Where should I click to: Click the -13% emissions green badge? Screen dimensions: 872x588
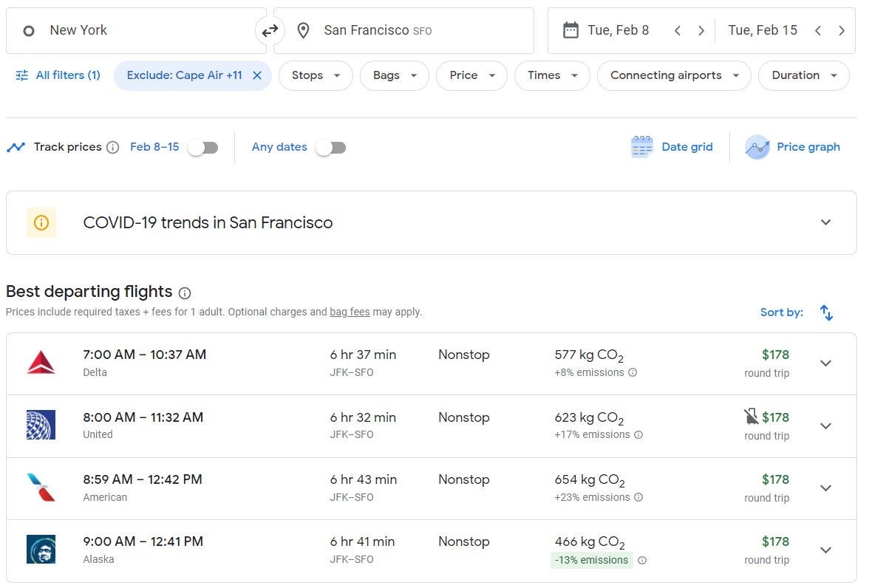pos(592,560)
